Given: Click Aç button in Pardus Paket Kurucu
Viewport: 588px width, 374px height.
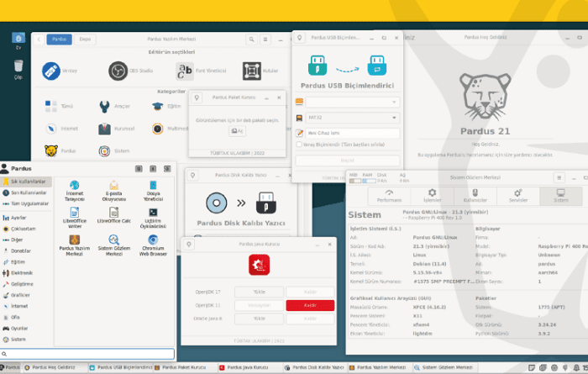Looking at the screenshot, I should [x=237, y=131].
